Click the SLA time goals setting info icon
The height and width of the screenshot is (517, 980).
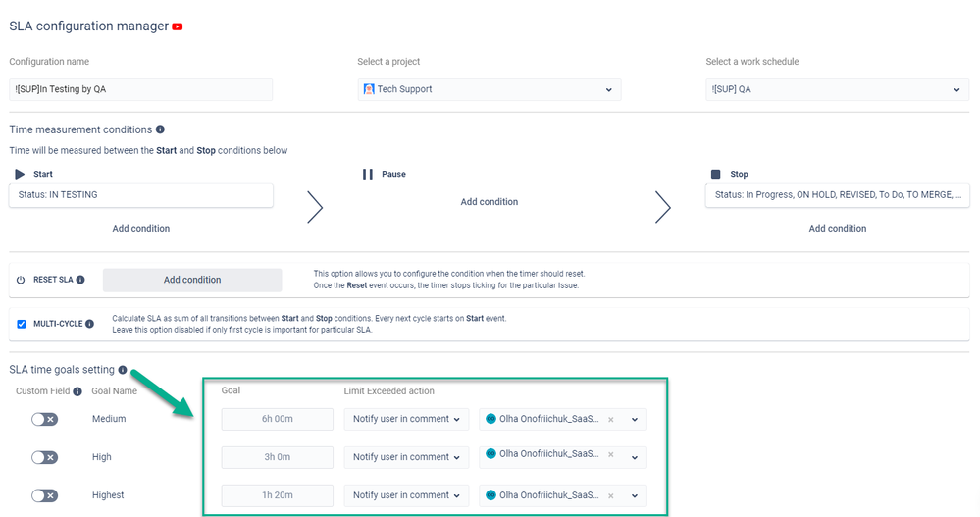tap(123, 370)
